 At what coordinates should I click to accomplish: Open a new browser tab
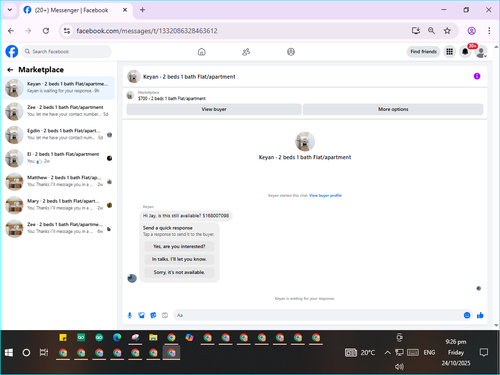coord(142,10)
